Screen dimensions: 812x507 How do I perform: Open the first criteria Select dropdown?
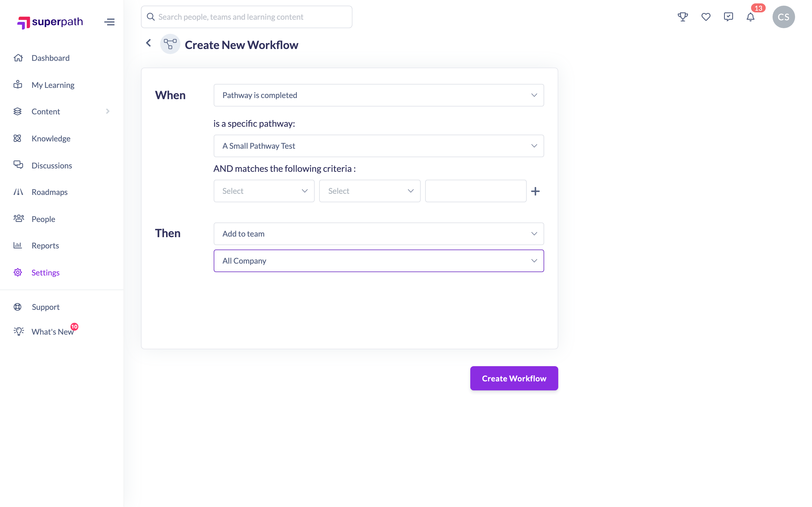pyautogui.click(x=264, y=191)
